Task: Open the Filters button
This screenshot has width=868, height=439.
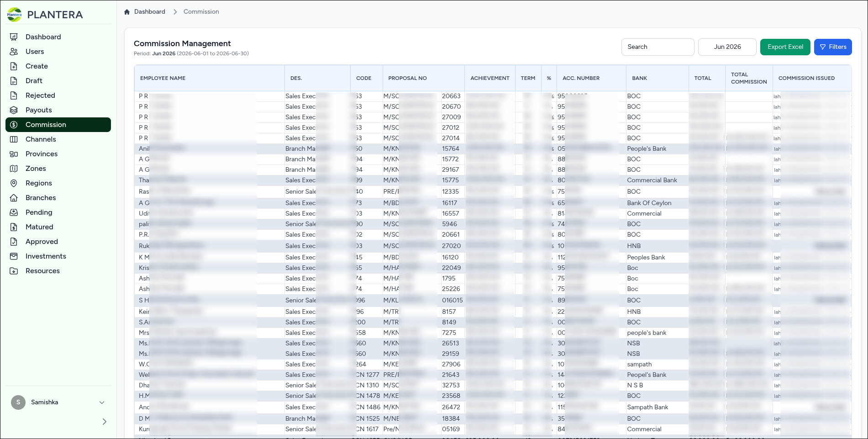Action: point(833,47)
